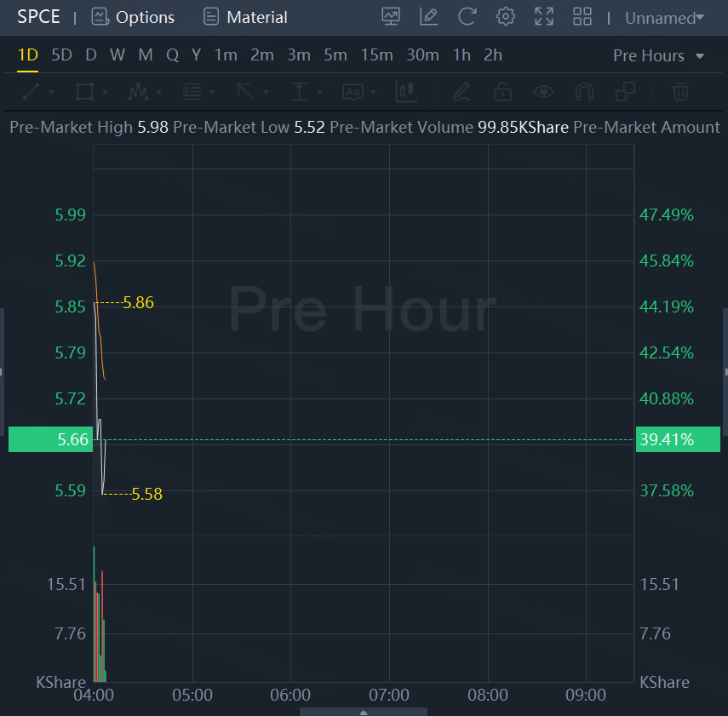Expand the line tool options arrow
The image size is (728, 716).
[52, 92]
